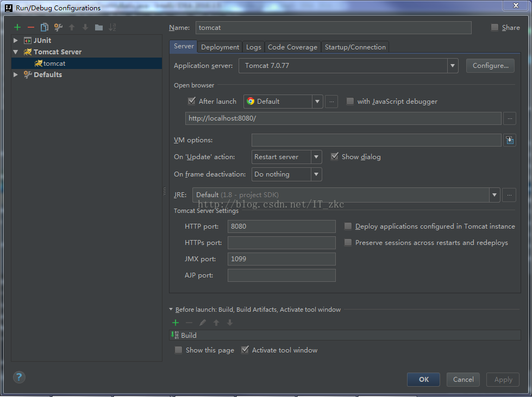The image size is (532, 397).
Task: Focus the AJP port field
Action: [x=281, y=275]
